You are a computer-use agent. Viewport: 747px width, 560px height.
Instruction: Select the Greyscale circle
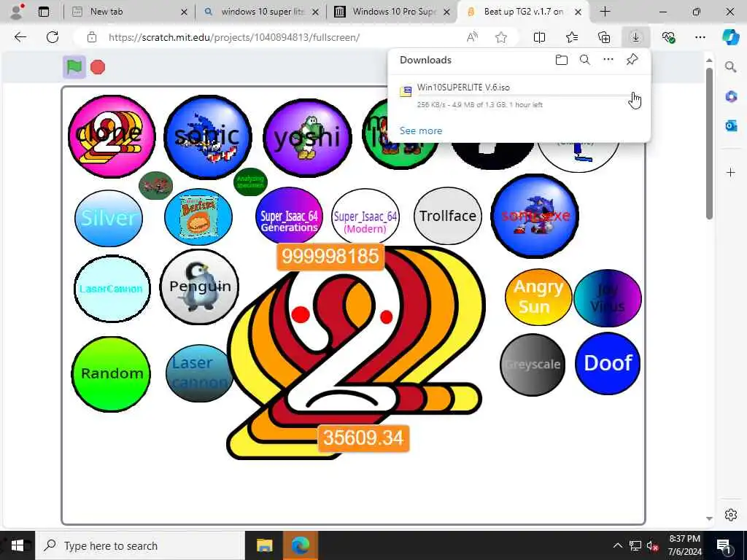[x=533, y=365]
